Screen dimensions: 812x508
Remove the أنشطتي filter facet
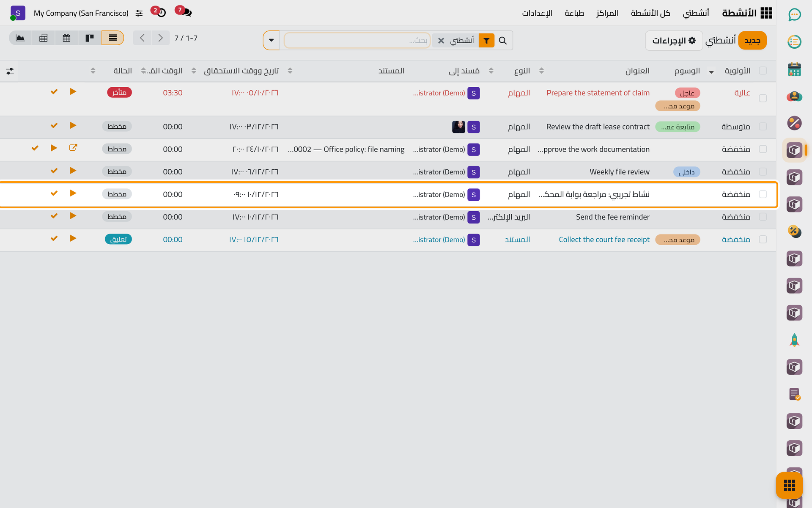click(x=441, y=41)
